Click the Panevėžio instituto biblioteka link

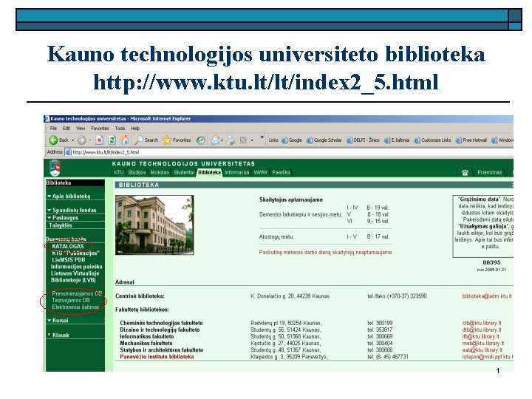tap(157, 357)
